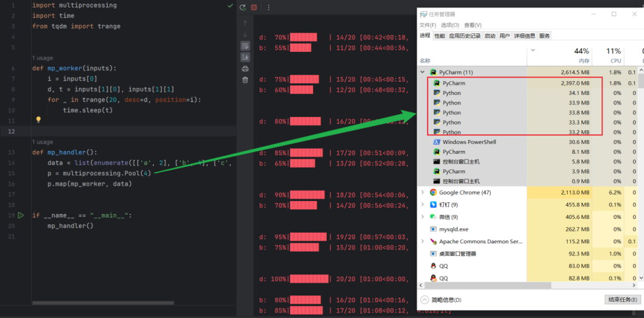Switch to the 性能 tab
This screenshot has width=644, height=318.
pyautogui.click(x=439, y=36)
